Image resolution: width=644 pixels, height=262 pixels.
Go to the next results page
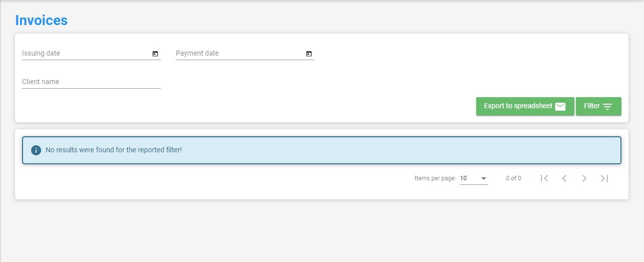(584, 178)
